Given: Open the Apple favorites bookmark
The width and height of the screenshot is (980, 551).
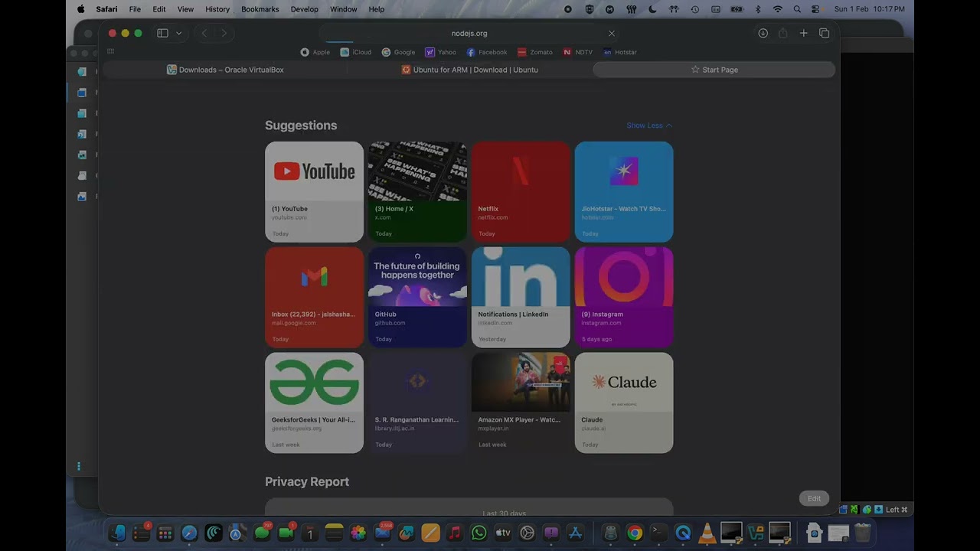Looking at the screenshot, I should [x=315, y=52].
